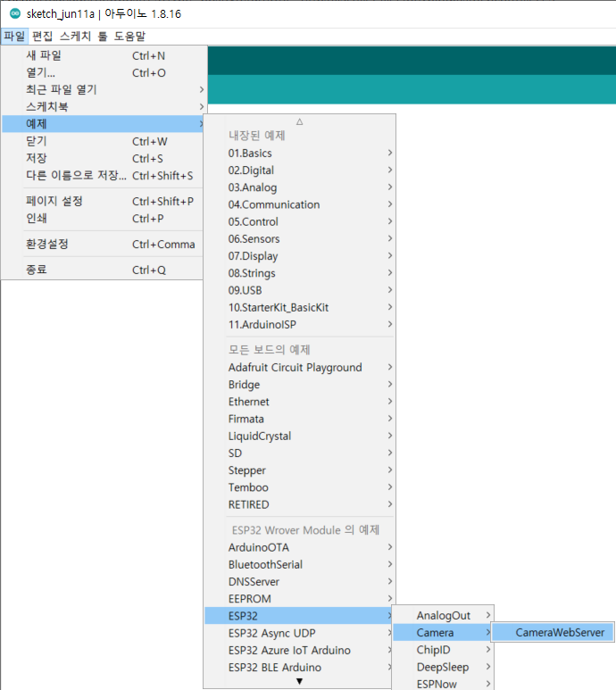The height and width of the screenshot is (690, 616).
Task: Expand 04.Communication examples
Action: [x=300, y=204]
